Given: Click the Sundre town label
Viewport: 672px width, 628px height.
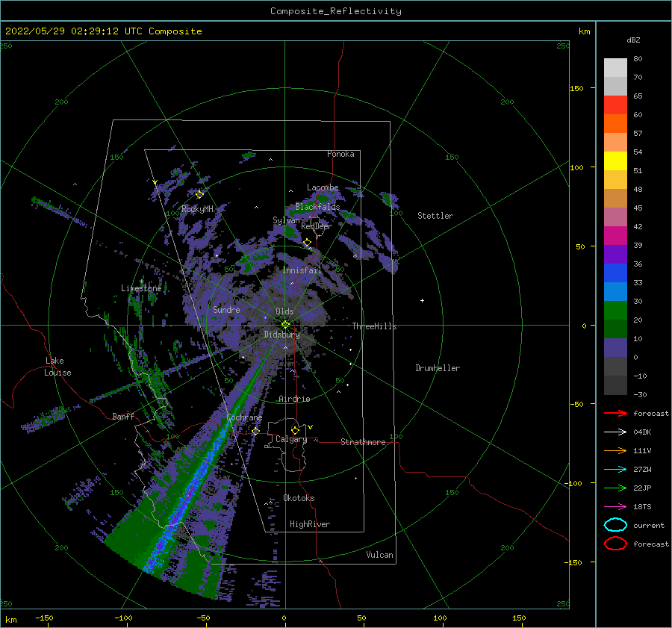Looking at the screenshot, I should (x=226, y=310).
